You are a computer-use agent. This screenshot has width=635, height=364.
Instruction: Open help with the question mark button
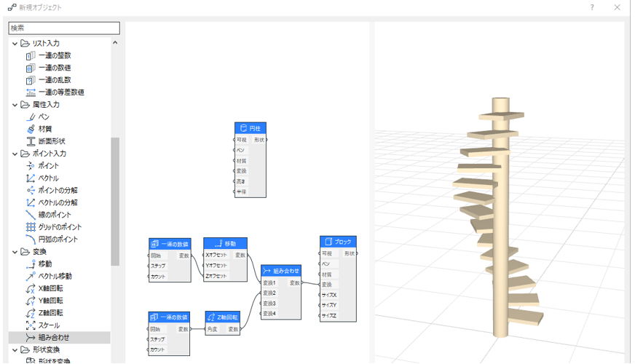click(x=592, y=7)
